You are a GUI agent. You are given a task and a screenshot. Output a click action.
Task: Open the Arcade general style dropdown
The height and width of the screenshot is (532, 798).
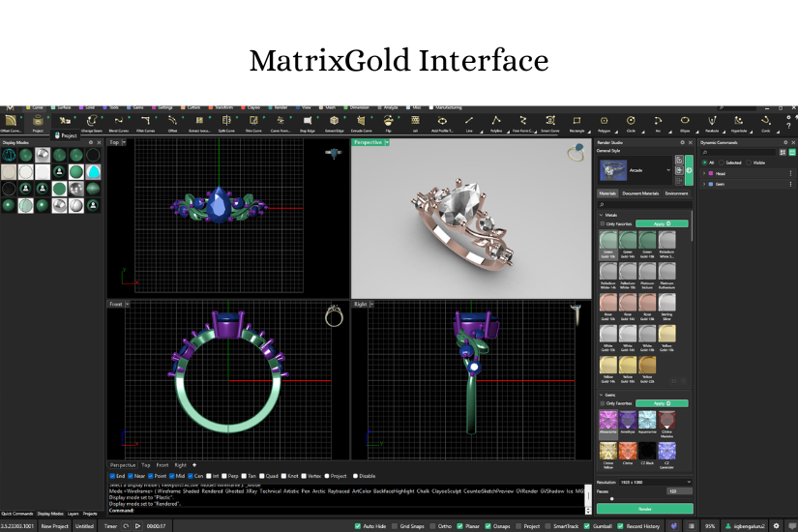tap(668, 170)
